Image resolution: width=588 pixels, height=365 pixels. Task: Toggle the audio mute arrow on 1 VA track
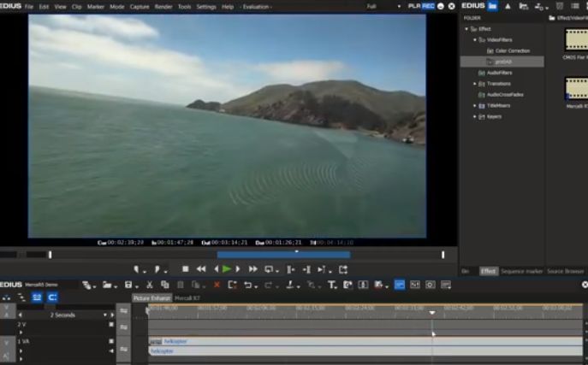point(111,350)
